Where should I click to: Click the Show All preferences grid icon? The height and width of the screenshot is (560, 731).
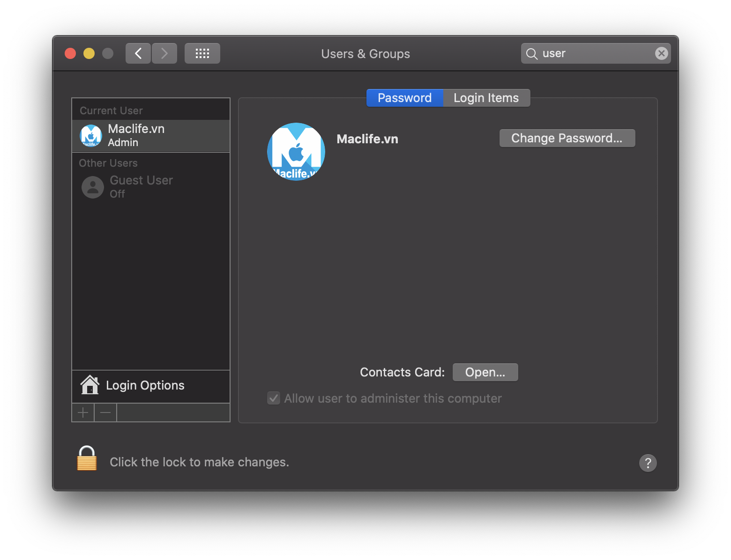(x=202, y=53)
